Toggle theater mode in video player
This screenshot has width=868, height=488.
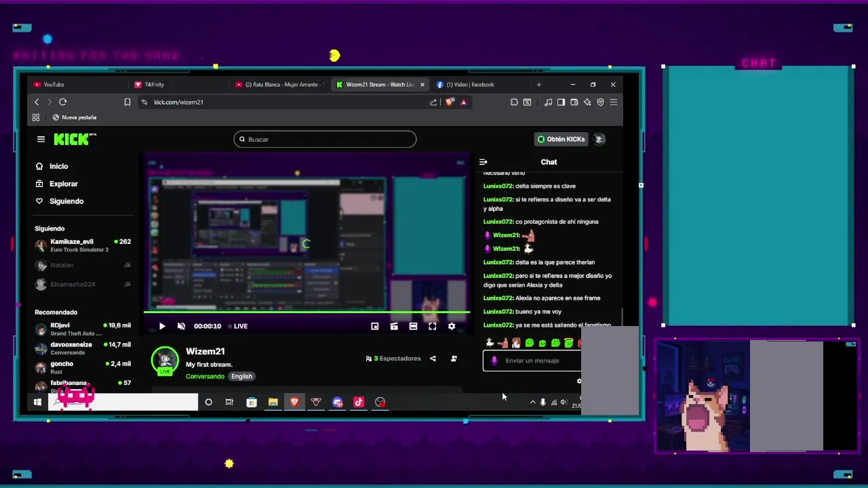(x=413, y=326)
